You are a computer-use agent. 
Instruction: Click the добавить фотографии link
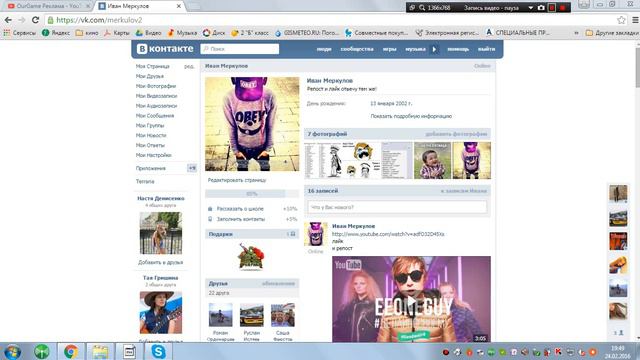tap(456, 134)
